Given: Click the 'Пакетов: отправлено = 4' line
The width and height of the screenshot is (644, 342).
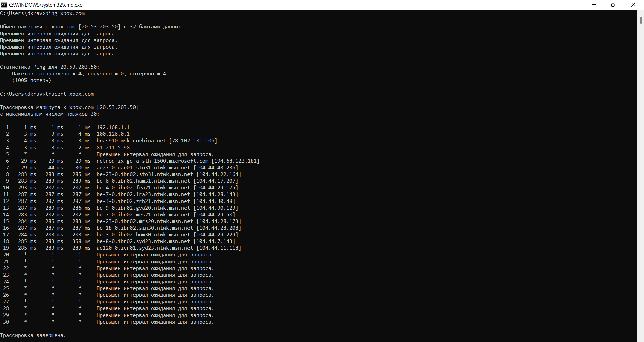Looking at the screenshot, I should (89, 74).
